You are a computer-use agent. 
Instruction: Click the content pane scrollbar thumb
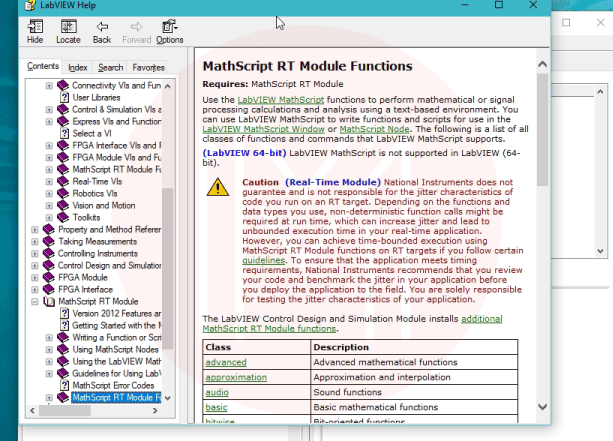[543, 130]
